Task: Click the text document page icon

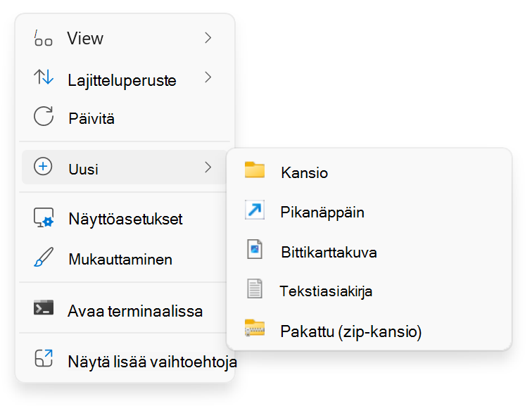Action: (255, 288)
